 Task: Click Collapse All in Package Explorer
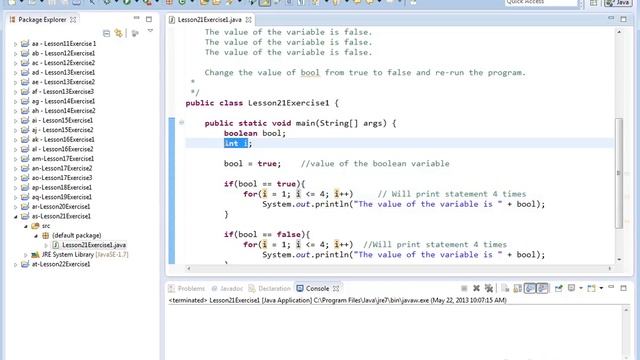[107, 33]
